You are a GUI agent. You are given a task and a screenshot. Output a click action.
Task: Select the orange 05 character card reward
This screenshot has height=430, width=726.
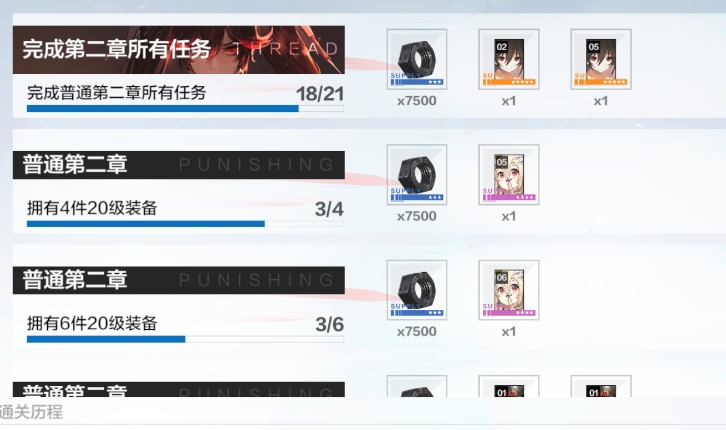[x=601, y=59]
